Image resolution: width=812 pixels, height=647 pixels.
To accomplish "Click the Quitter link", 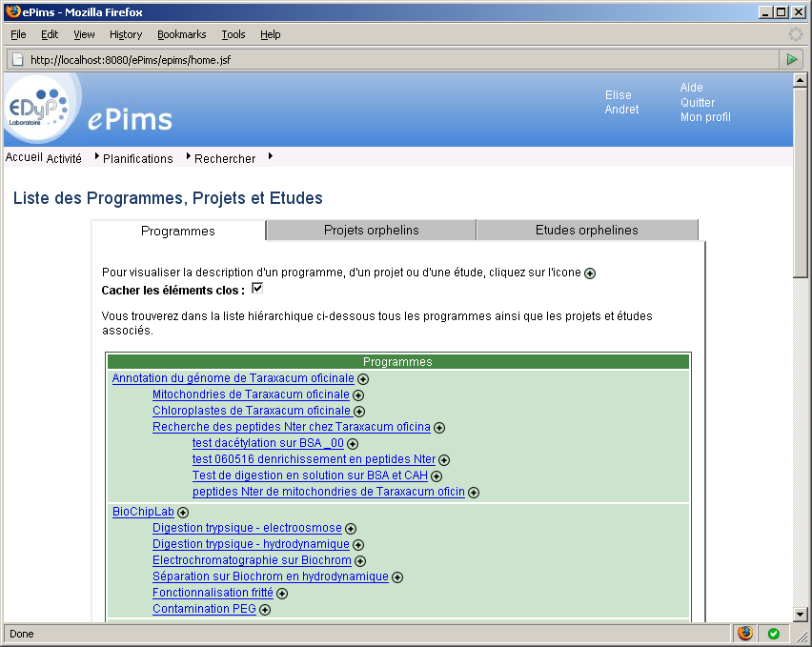I will click(697, 102).
